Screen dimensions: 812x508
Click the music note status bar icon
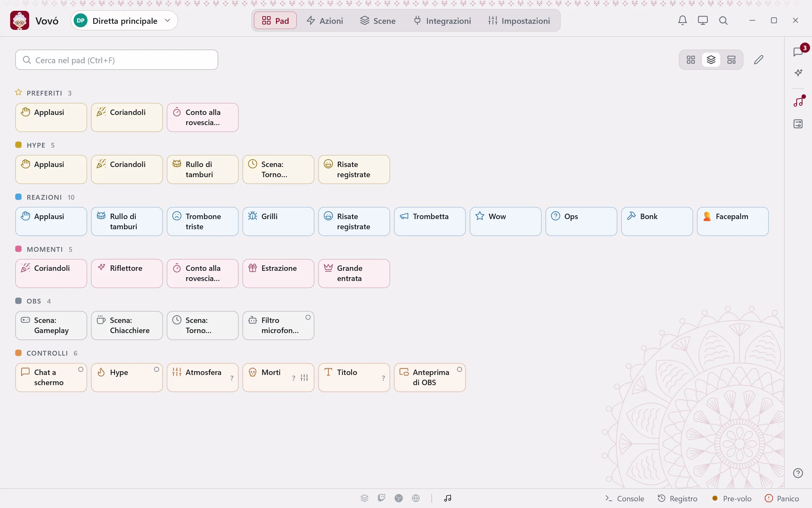448,498
